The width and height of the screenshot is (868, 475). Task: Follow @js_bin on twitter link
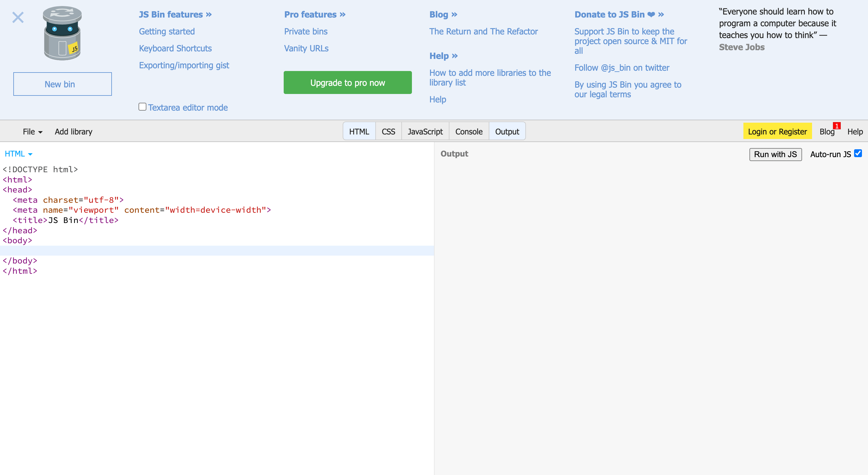coord(622,68)
